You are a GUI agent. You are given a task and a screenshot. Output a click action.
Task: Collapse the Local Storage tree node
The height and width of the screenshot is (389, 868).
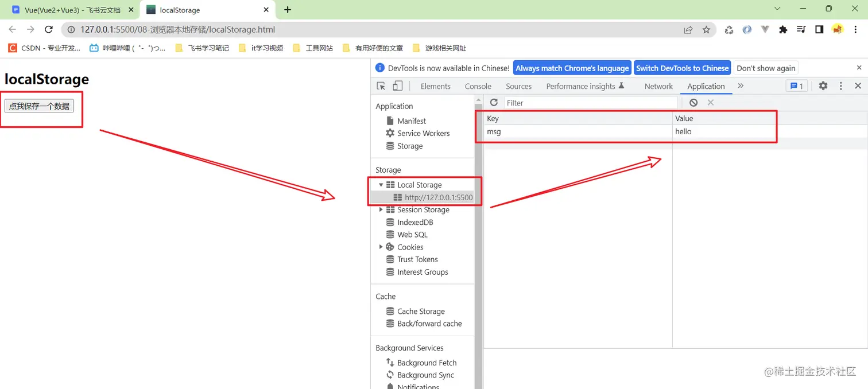tap(381, 185)
